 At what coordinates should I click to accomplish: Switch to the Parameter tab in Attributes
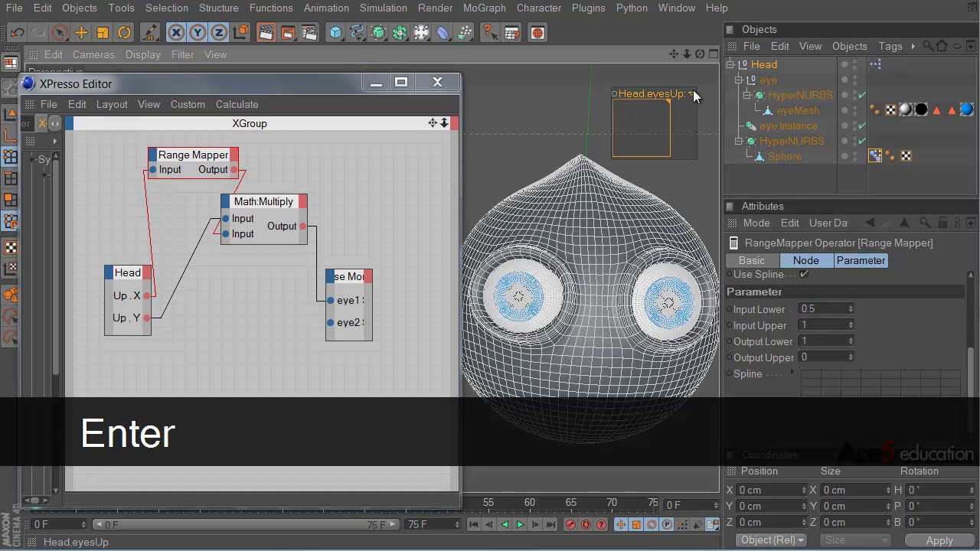[861, 260]
